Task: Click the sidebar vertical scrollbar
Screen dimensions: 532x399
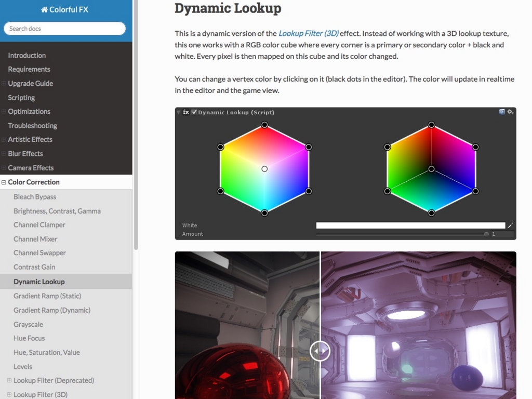Action: tap(136, 125)
